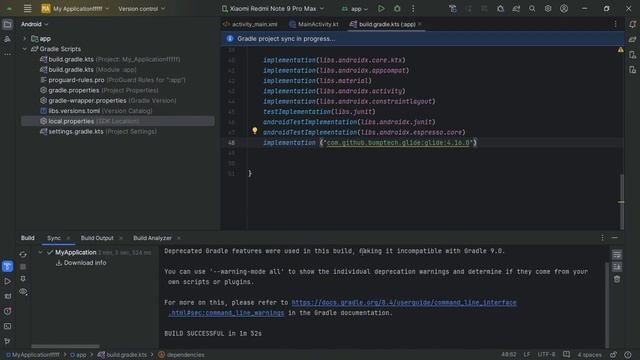
Task: Run the app with the green play button
Action: point(381,9)
